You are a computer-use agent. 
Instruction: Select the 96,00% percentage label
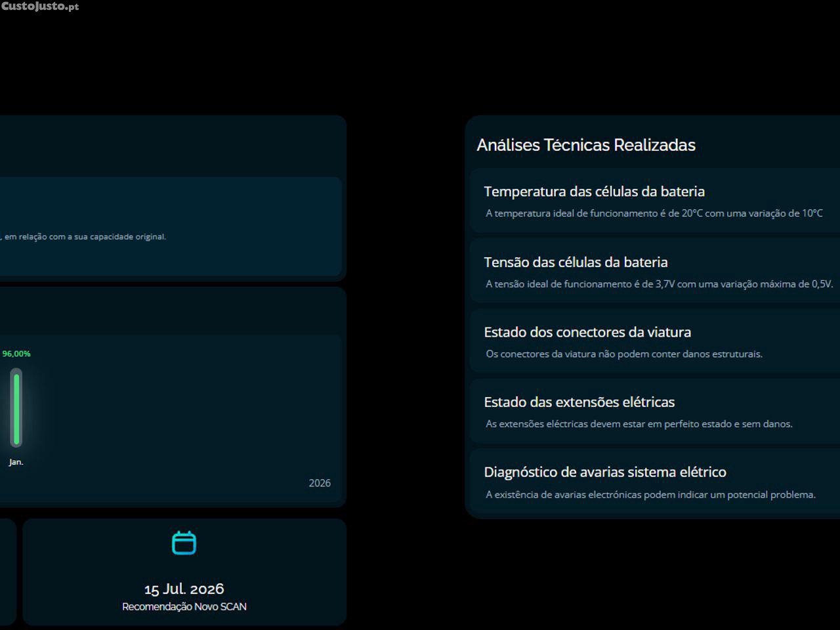click(x=16, y=354)
